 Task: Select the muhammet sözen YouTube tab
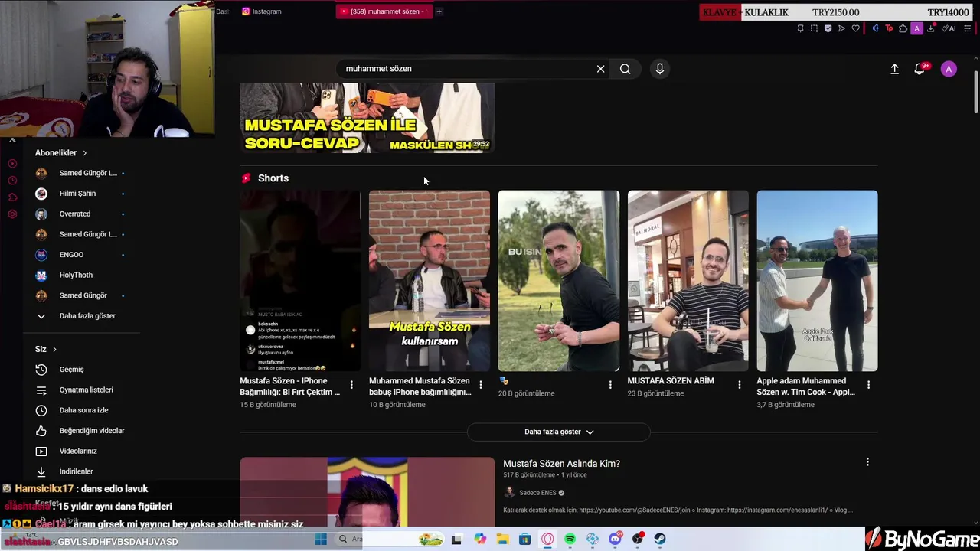point(383,11)
